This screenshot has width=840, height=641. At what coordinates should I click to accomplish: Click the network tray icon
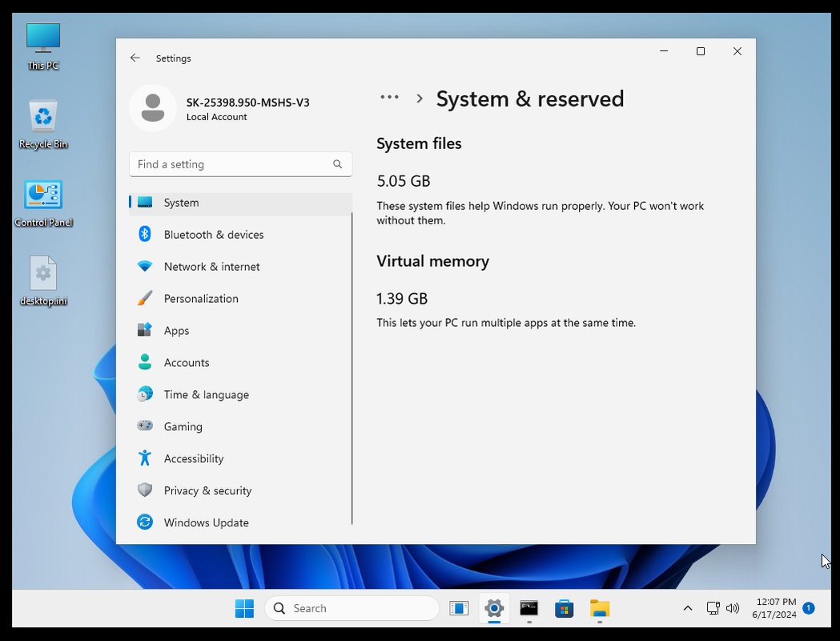coord(713,608)
